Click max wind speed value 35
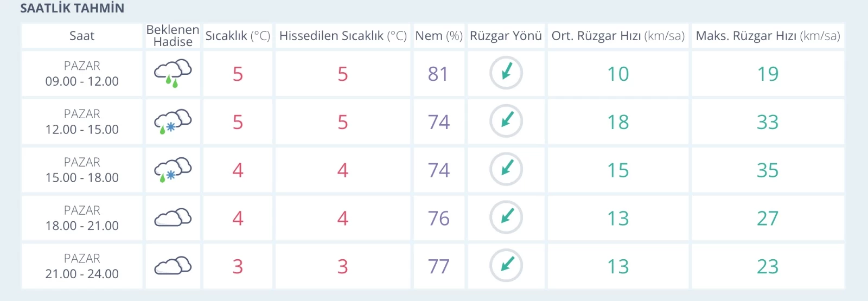Image resolution: width=868 pixels, height=301 pixels. [x=768, y=170]
